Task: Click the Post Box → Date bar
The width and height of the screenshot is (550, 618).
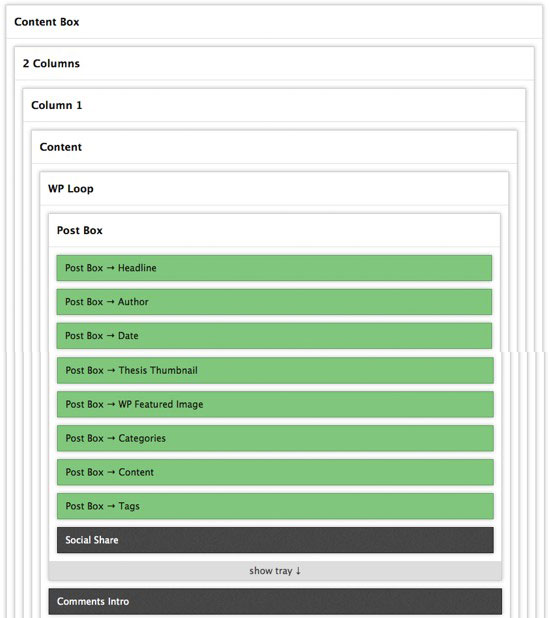Action: (274, 336)
